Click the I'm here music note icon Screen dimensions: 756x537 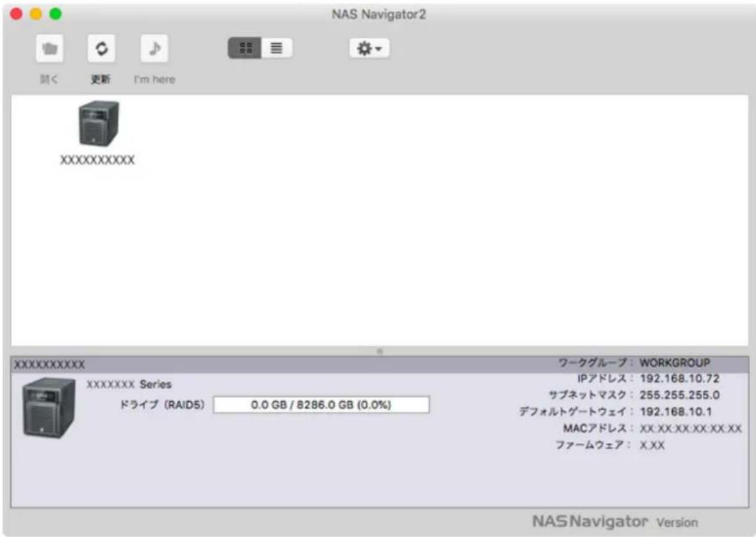coord(154,48)
